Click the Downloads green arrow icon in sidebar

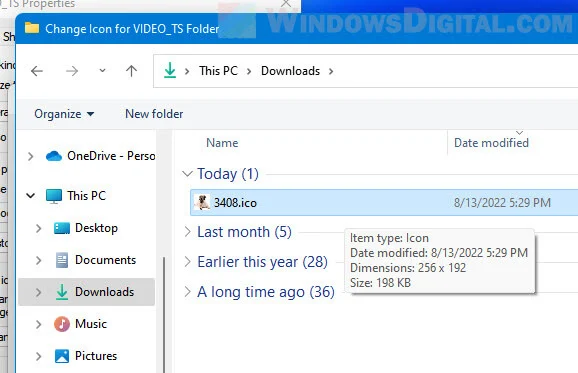point(62,292)
